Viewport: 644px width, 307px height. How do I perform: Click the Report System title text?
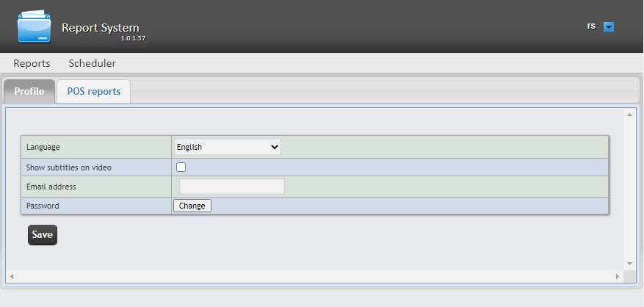click(x=100, y=28)
